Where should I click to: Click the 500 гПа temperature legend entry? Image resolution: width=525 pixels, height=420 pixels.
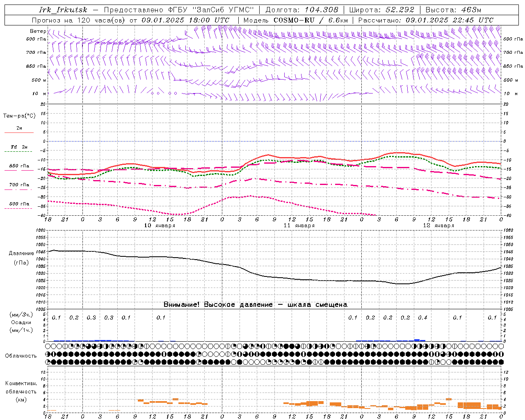pos(19,204)
